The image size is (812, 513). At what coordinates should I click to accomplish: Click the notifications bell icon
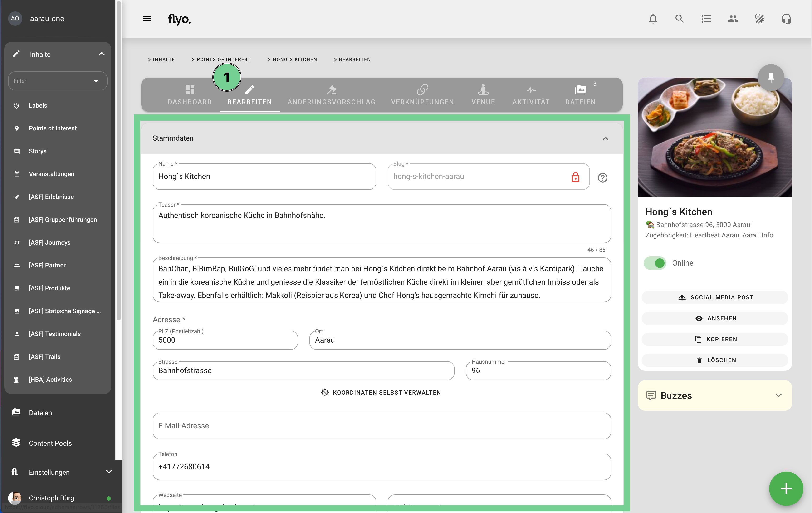coord(653,19)
